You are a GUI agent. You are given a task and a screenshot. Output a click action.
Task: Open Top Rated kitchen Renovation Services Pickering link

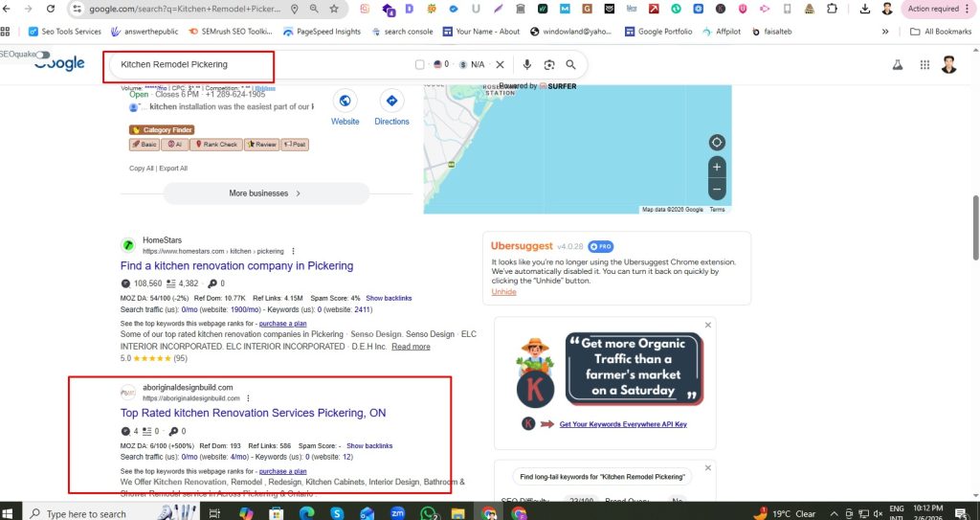[x=253, y=413]
